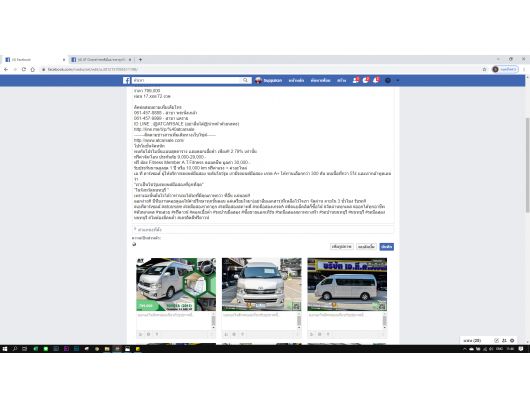Click the caption scrollbar of side-view van photo
Screen dimensions: 530x410
(x=385, y=321)
